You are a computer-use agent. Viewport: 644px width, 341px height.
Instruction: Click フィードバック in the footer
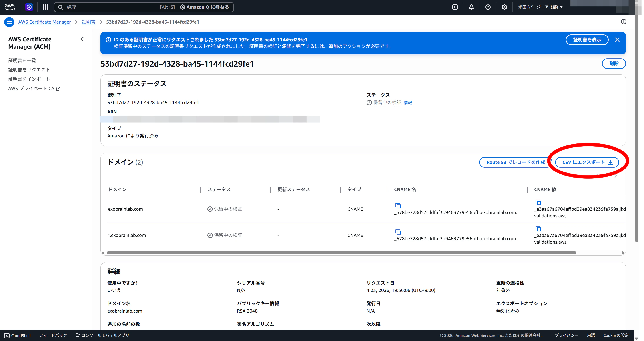[53, 335]
